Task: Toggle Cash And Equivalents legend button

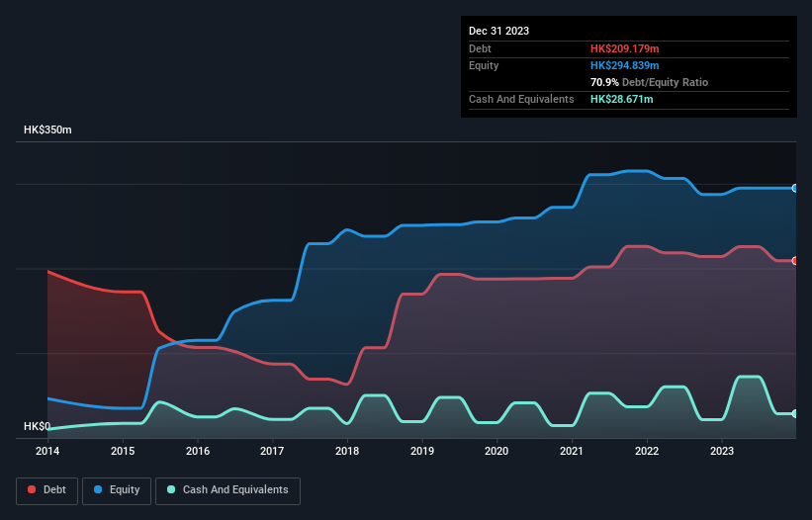Action: [227, 490]
